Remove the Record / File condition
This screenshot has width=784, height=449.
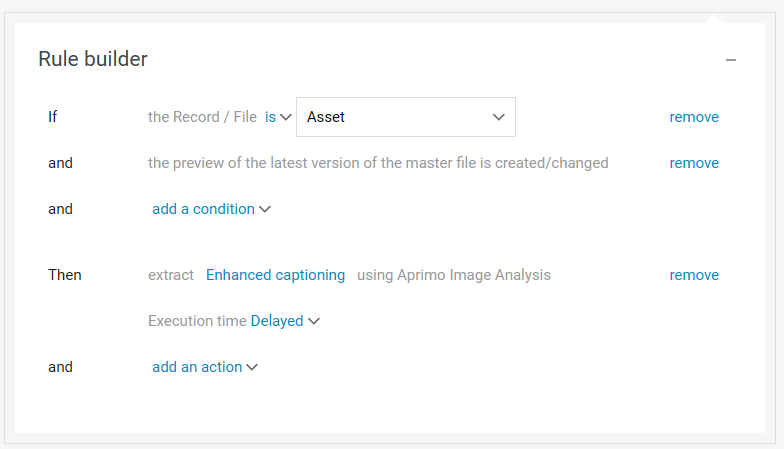(694, 117)
